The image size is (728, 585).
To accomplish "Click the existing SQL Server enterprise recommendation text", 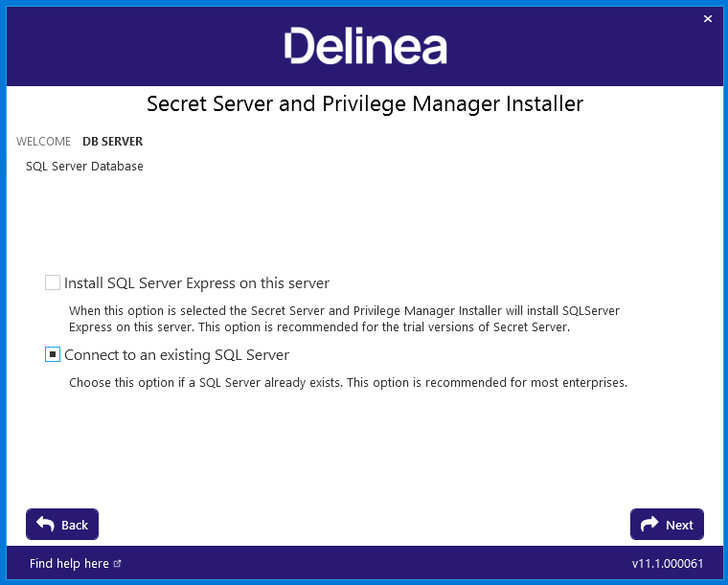I will (348, 383).
